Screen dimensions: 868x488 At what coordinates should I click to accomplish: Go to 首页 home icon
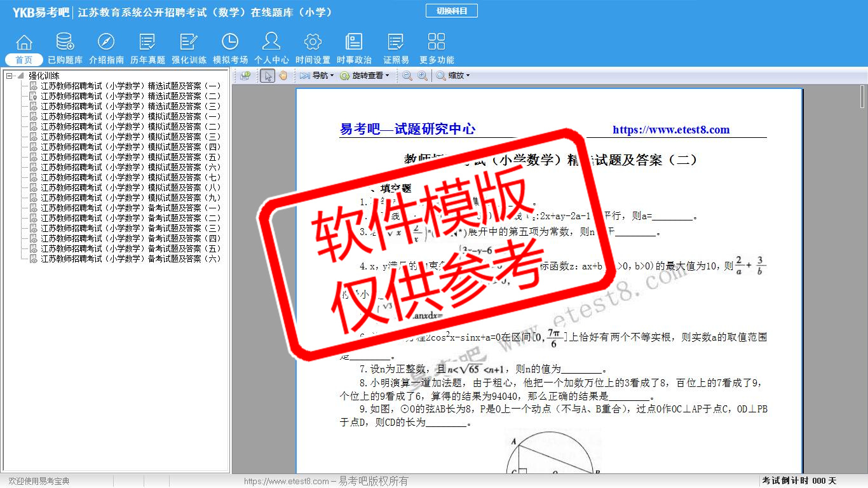[24, 42]
